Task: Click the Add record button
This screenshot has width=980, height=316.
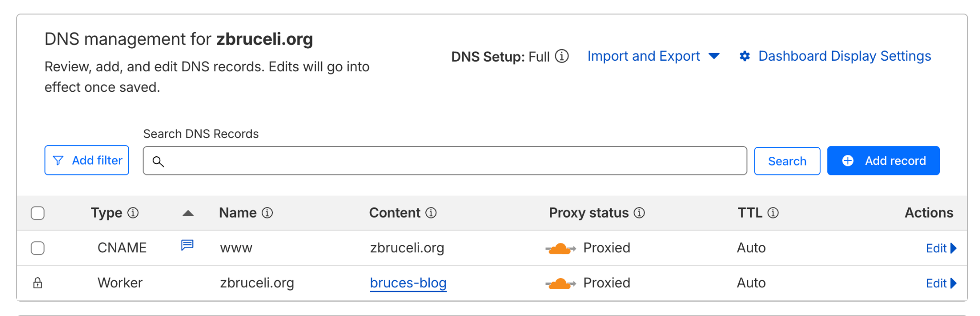Action: [883, 161]
